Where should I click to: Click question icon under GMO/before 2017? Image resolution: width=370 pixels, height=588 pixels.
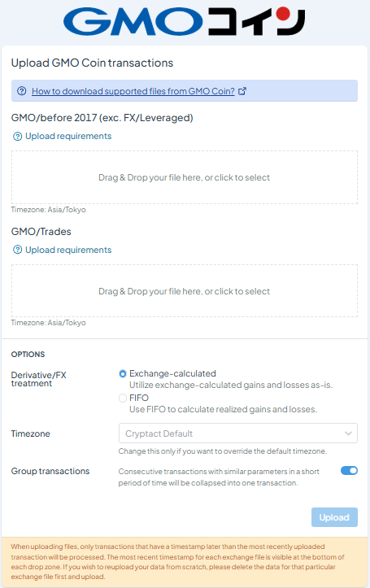17,136
